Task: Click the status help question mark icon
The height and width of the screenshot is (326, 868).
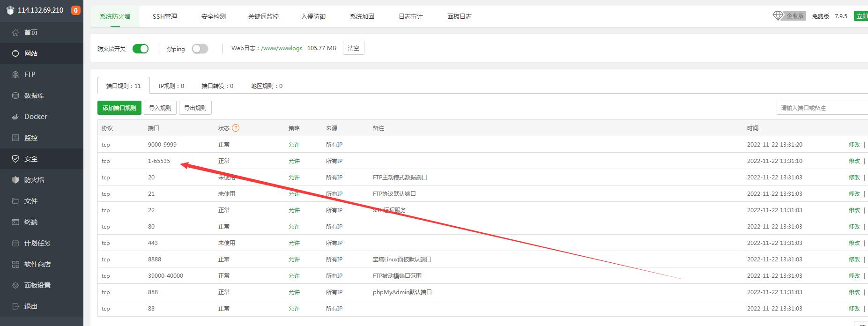Action: click(236, 128)
